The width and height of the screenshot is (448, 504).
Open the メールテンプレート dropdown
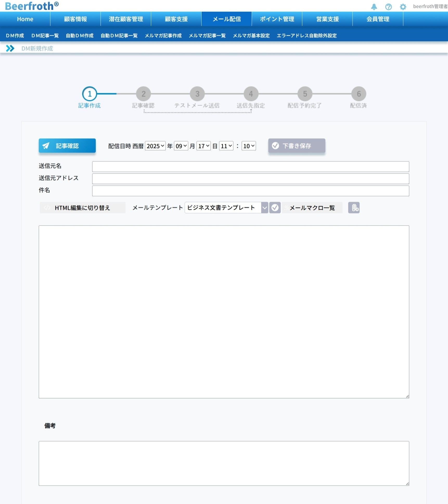[x=226, y=208]
